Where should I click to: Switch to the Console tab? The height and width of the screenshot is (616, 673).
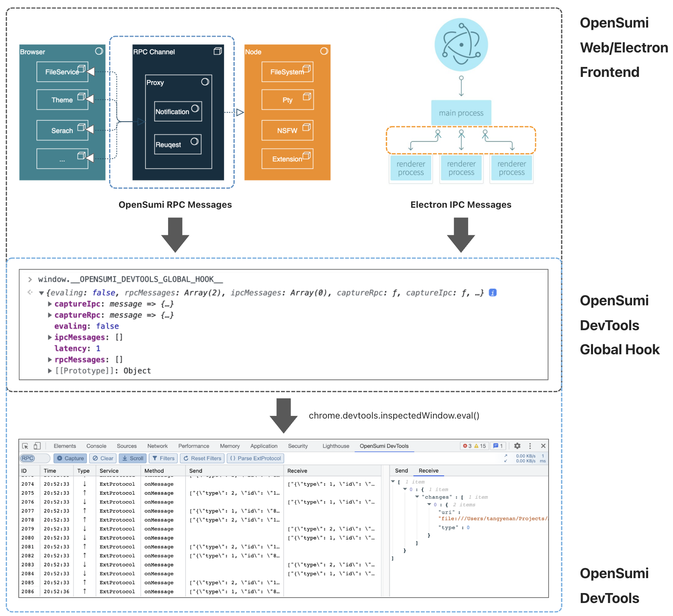96,446
